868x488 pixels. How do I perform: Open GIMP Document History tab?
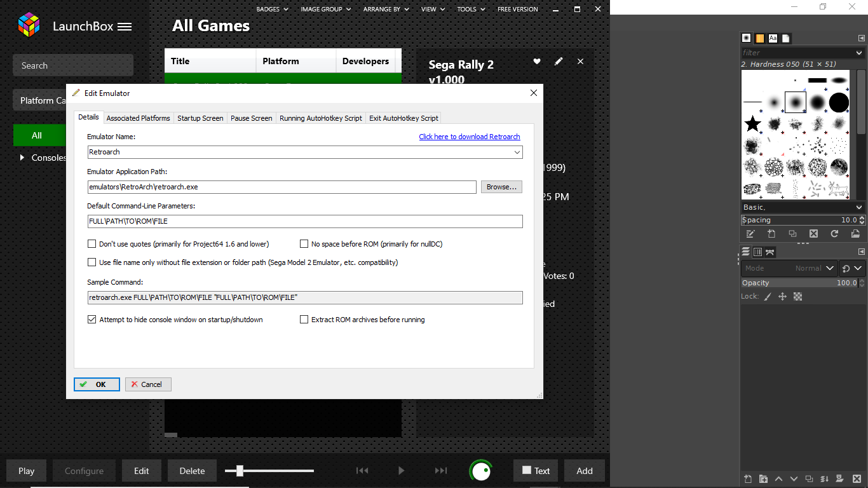coord(786,38)
